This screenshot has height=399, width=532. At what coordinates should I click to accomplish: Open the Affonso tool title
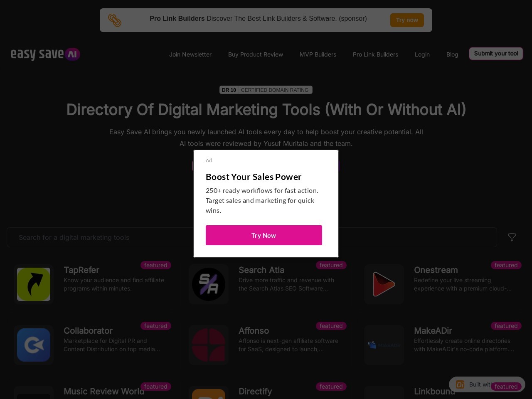pos(254,331)
